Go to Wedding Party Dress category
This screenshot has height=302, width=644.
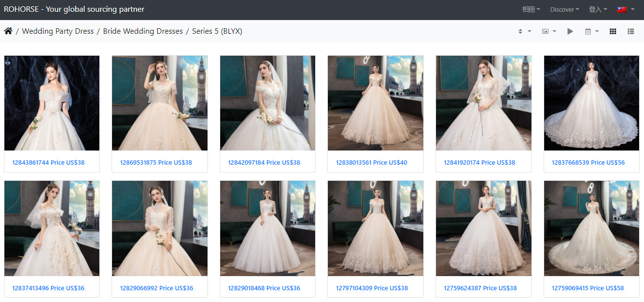58,31
